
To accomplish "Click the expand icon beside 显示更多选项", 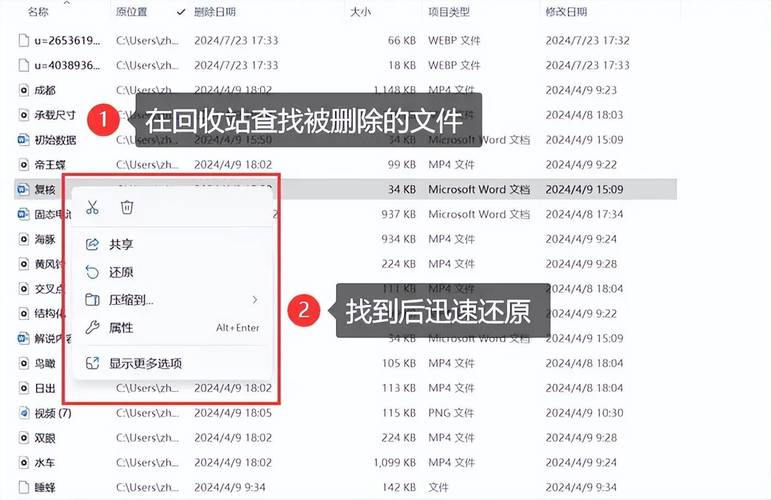I will (92, 363).
